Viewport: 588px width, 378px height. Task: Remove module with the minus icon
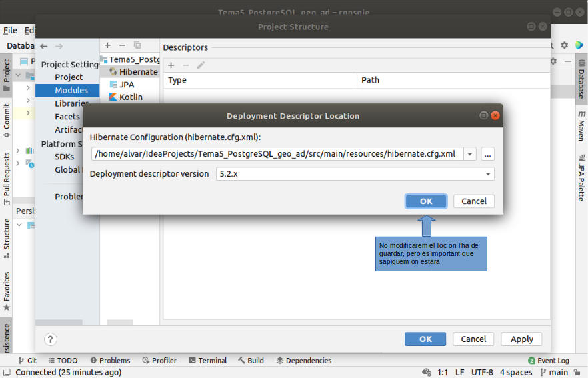click(122, 45)
